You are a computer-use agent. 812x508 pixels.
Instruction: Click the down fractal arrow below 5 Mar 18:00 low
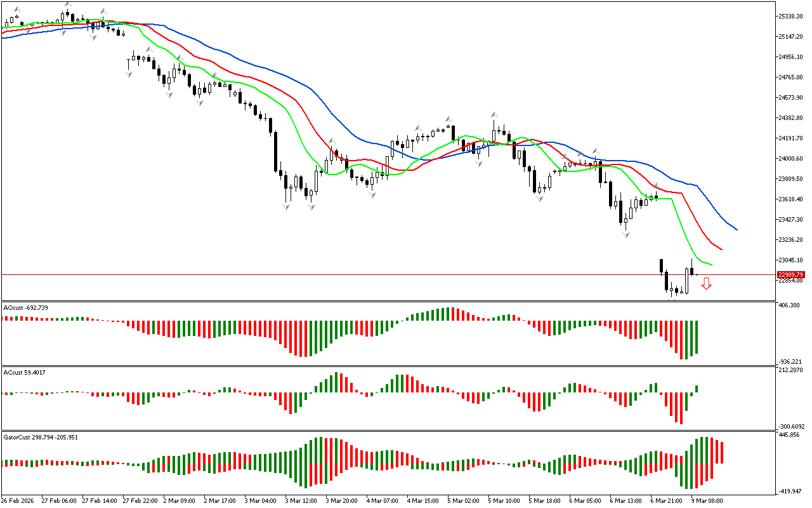pyautogui.click(x=540, y=199)
